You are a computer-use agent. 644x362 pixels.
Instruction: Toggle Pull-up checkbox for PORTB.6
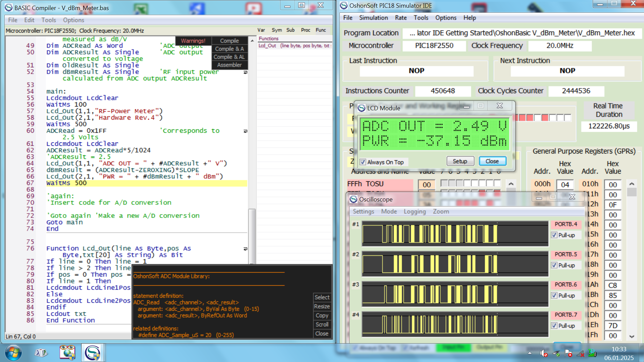[554, 296]
